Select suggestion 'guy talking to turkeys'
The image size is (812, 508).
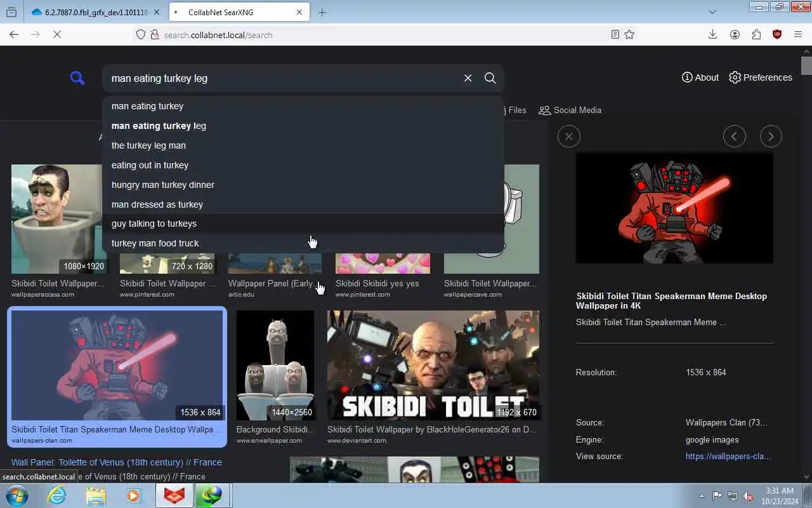point(303,224)
